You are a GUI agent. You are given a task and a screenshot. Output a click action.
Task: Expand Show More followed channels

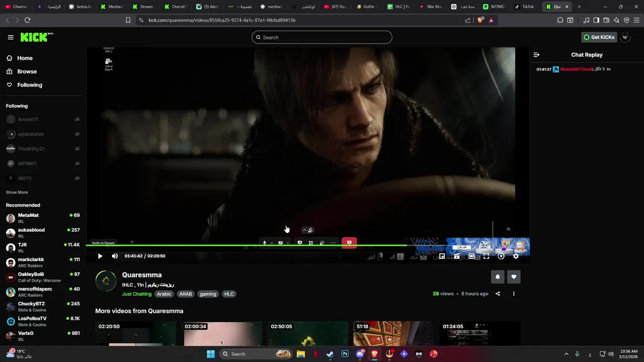click(17, 192)
